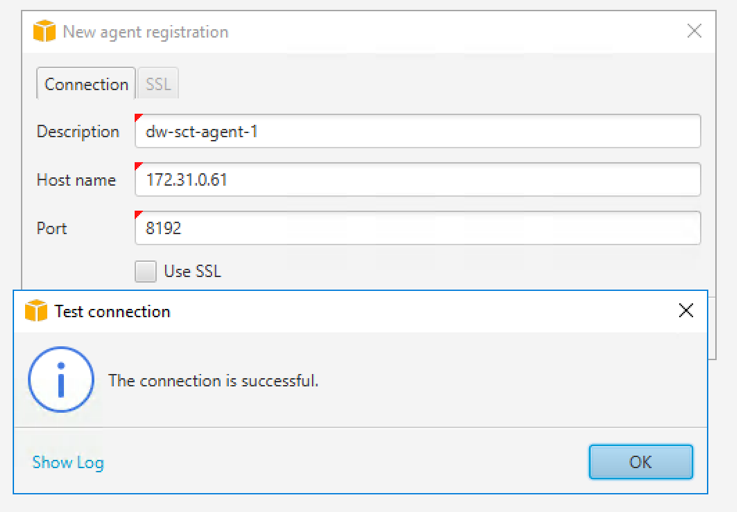Switch to the SSL tab
737x512 pixels.
pos(158,84)
